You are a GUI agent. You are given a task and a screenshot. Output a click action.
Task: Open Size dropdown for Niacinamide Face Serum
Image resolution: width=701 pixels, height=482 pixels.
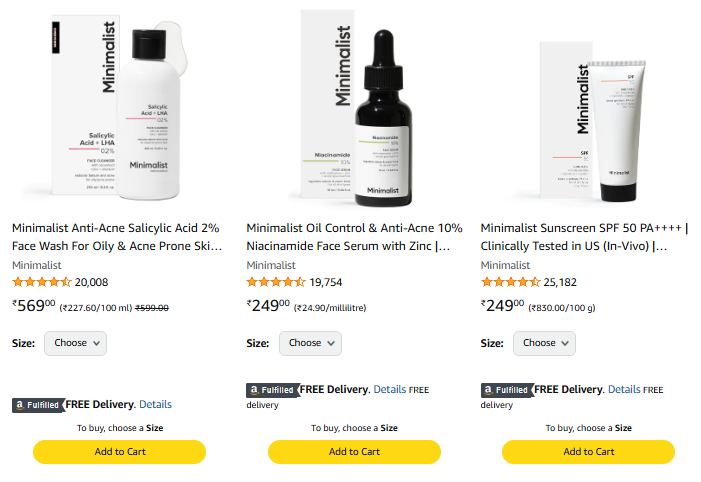tap(310, 343)
